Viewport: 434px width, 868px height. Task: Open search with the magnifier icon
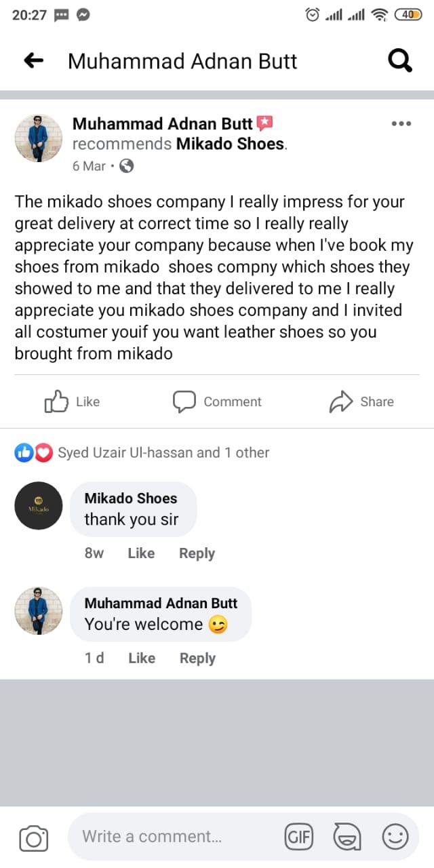tap(399, 61)
